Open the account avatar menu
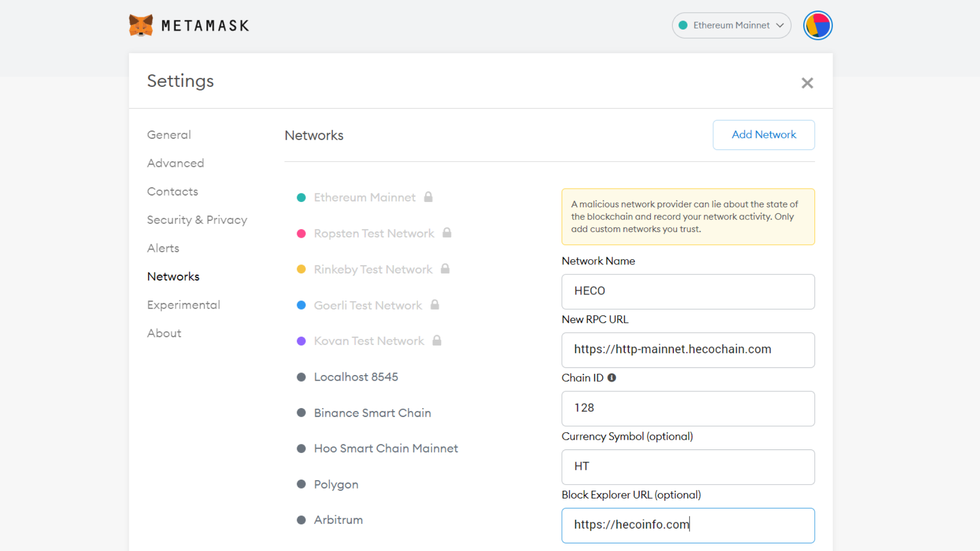 click(x=818, y=26)
